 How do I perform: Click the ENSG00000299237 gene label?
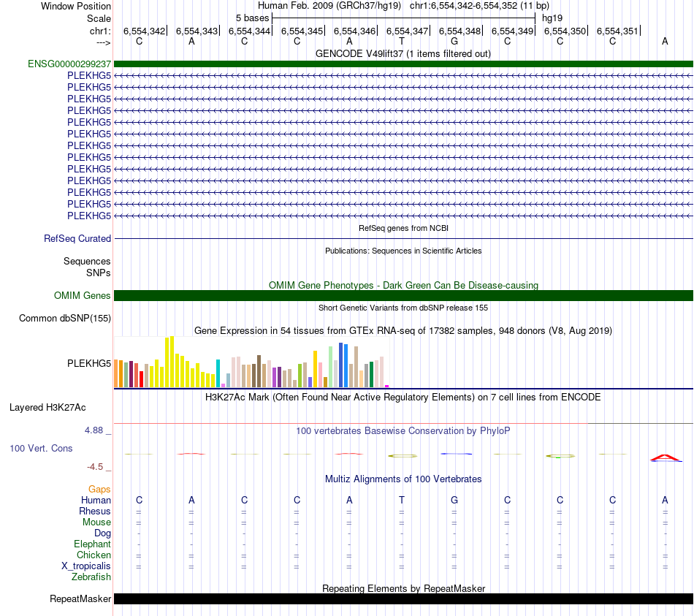(69, 64)
